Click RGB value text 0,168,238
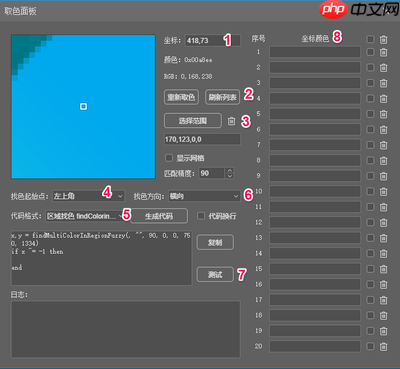This screenshot has width=400, height=369. [196, 77]
